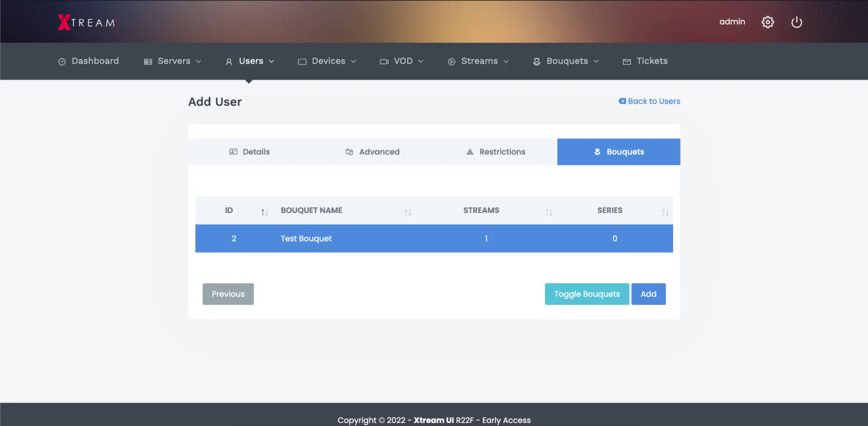The width and height of the screenshot is (868, 426).
Task: Open the Tickets page
Action: pos(645,61)
